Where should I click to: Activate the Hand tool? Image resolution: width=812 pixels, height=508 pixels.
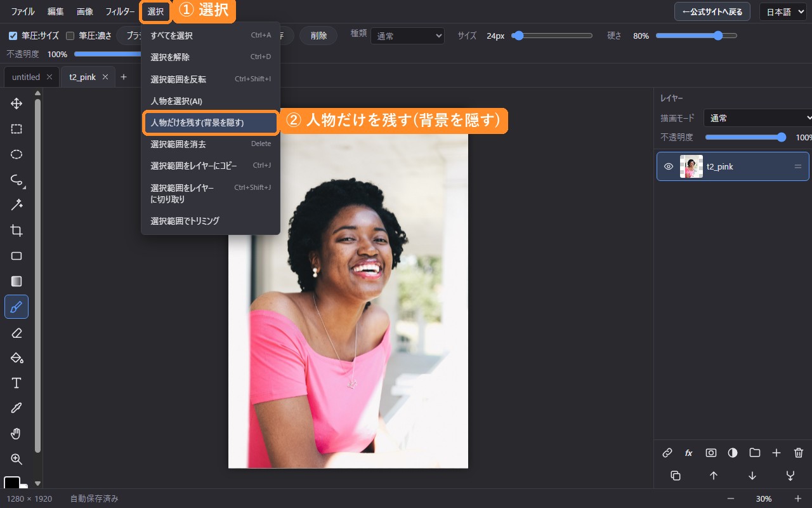coord(16,434)
